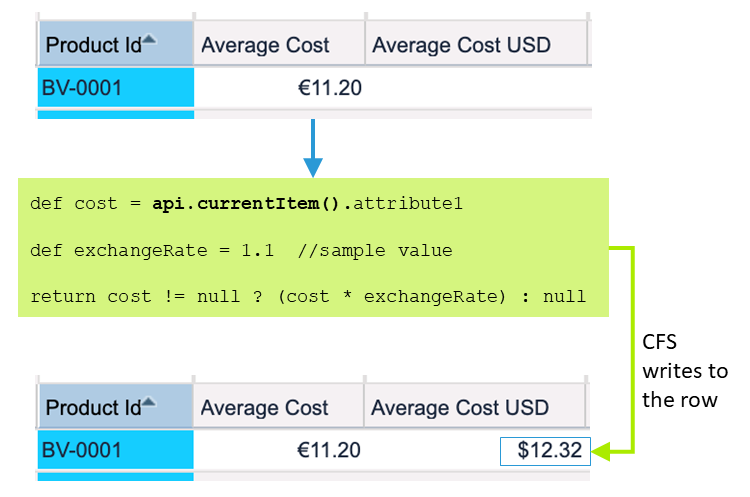Screen dimensions: 750x497
Task: Click the sort arrow in the upper Product Id header
Action: tap(150, 40)
